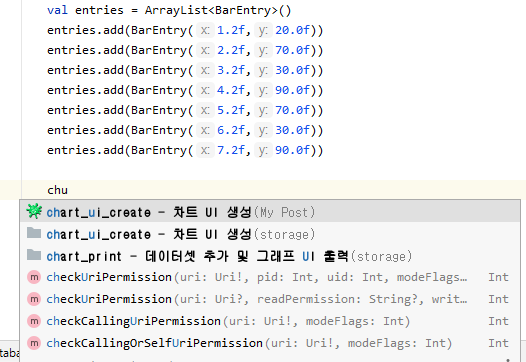Select chart_ui_create (storage) completion suggestion
This screenshot has height=362, width=526.
(270, 234)
